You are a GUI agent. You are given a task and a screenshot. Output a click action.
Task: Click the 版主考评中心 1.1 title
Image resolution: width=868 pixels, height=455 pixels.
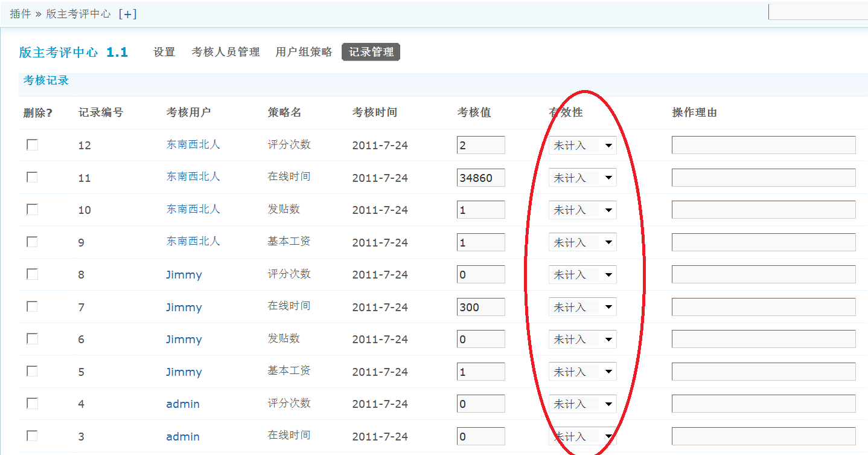point(74,53)
